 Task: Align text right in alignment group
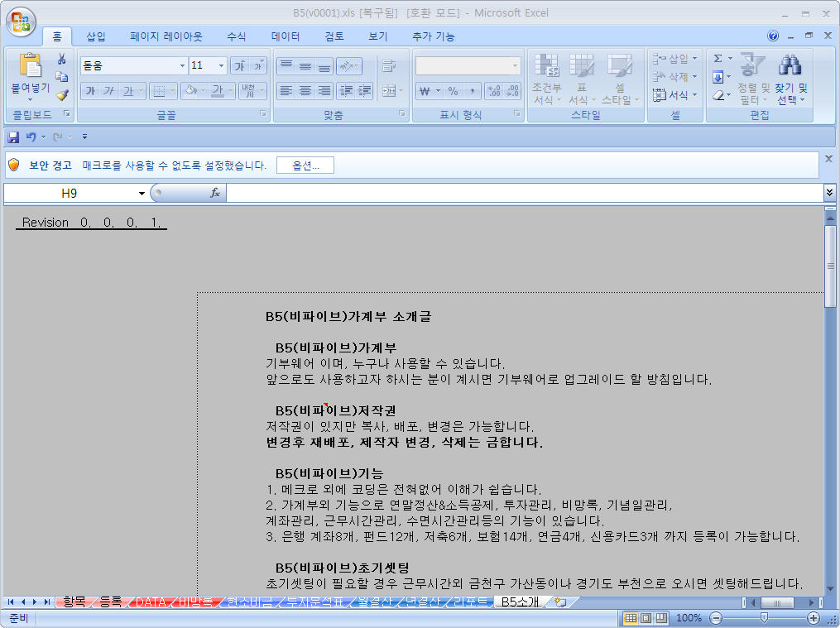[x=324, y=91]
